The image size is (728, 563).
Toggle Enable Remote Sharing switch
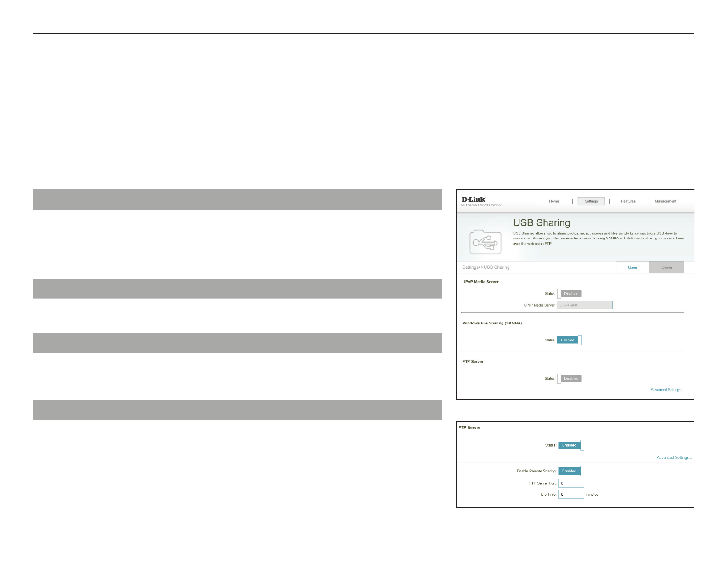571,471
